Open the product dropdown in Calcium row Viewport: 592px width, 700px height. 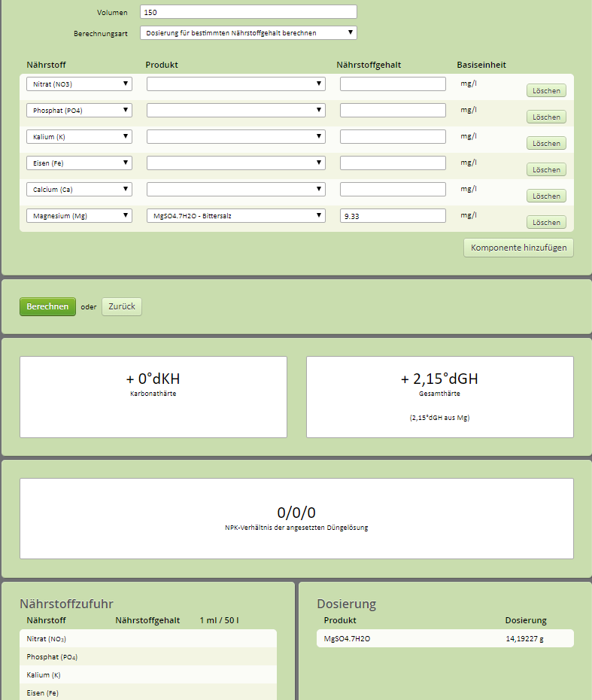[x=235, y=190]
